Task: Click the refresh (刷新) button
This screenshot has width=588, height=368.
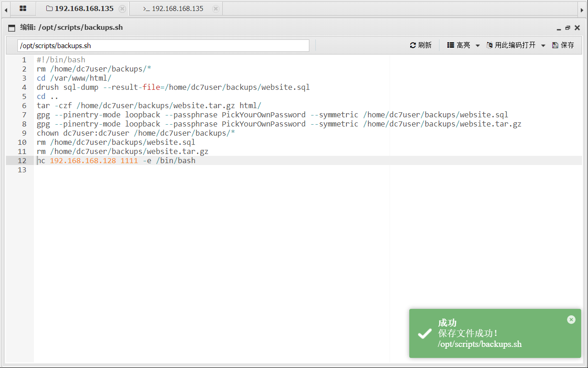Action: point(421,45)
